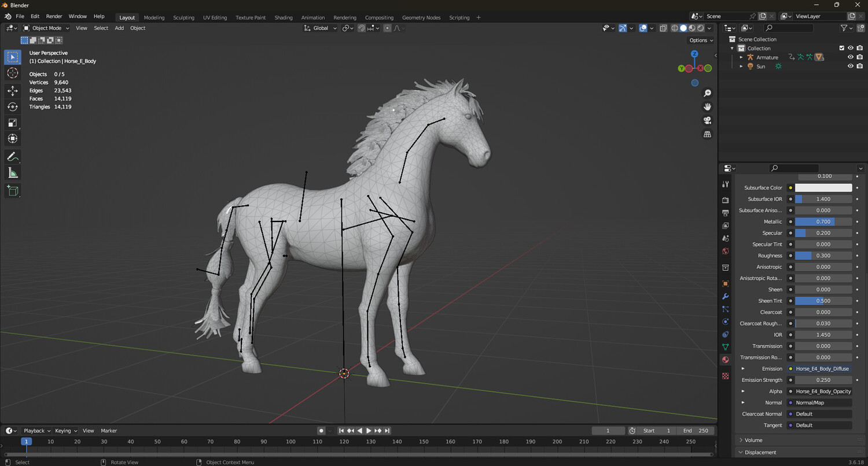Switch perspective/orthographic with the grid icon
The width and height of the screenshot is (868, 466).
707,134
